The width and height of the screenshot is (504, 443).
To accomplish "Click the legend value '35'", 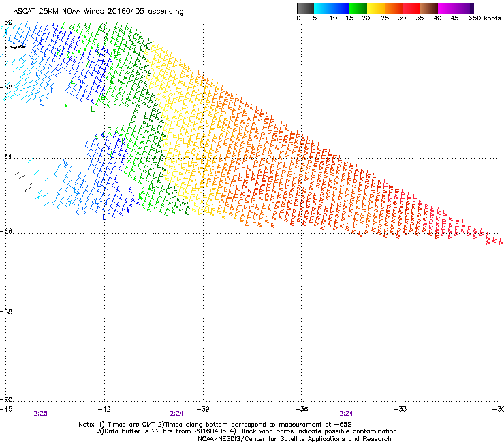I will point(420,18).
